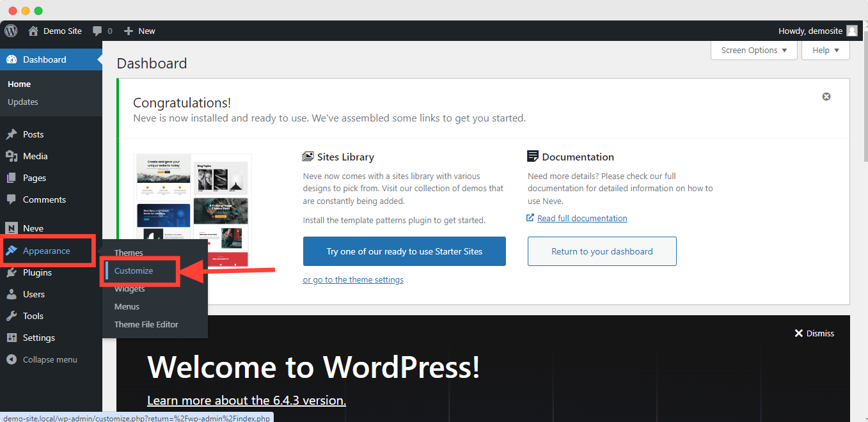Open the Comments menu item
The image size is (868, 422).
point(51,199)
